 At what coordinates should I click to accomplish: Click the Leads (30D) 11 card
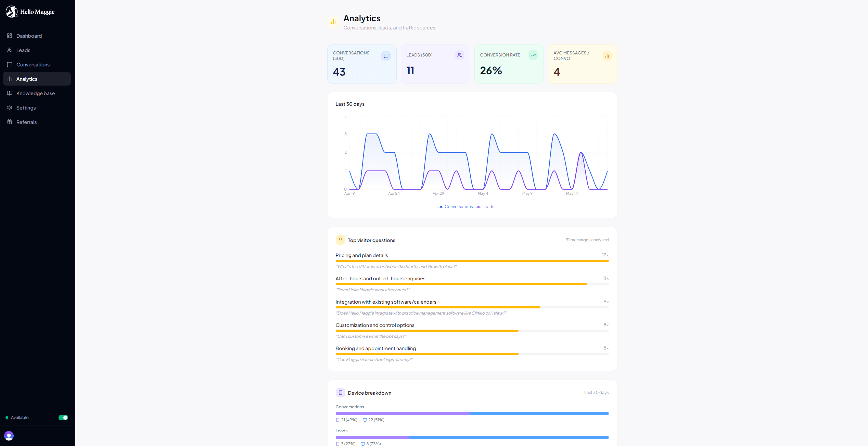435,64
